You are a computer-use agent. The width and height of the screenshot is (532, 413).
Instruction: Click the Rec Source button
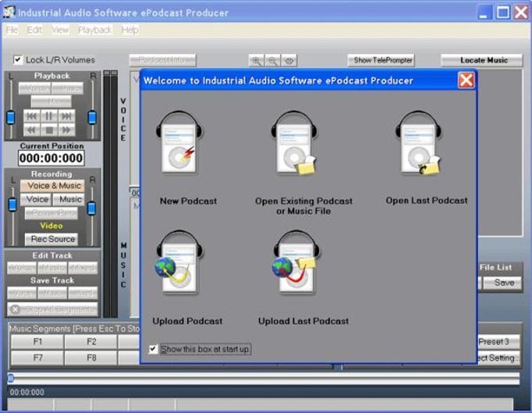point(52,239)
